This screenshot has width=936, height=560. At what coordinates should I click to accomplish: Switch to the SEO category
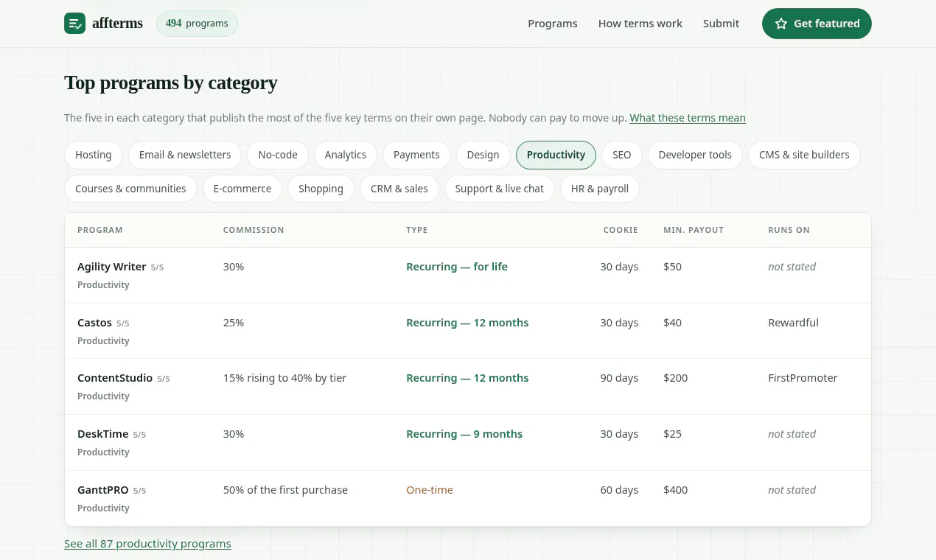point(622,155)
